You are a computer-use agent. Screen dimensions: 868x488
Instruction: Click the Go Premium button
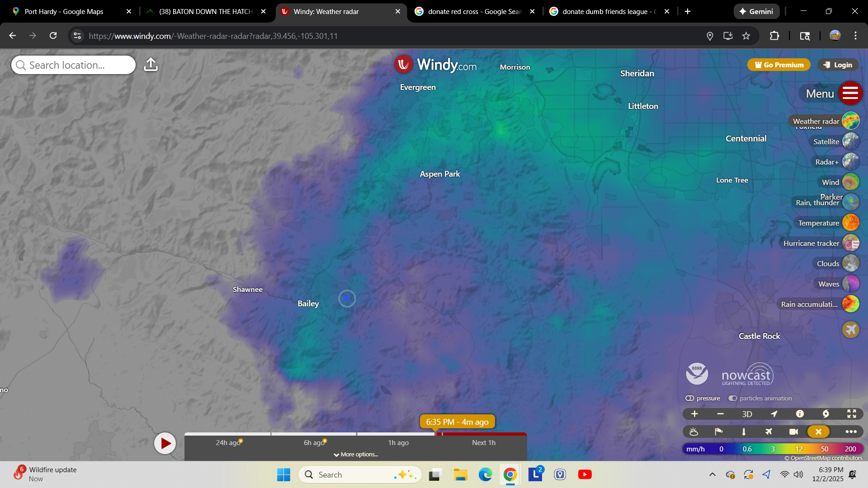(x=778, y=65)
